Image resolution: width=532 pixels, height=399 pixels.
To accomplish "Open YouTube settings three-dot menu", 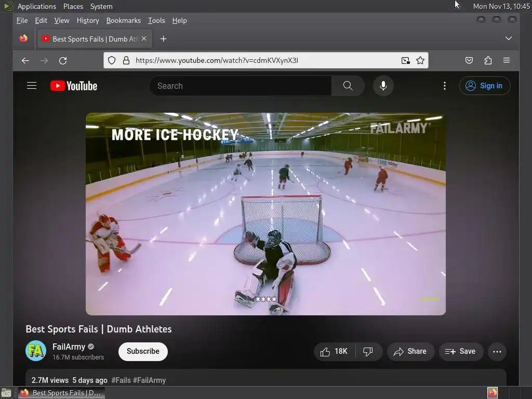I will tap(445, 86).
